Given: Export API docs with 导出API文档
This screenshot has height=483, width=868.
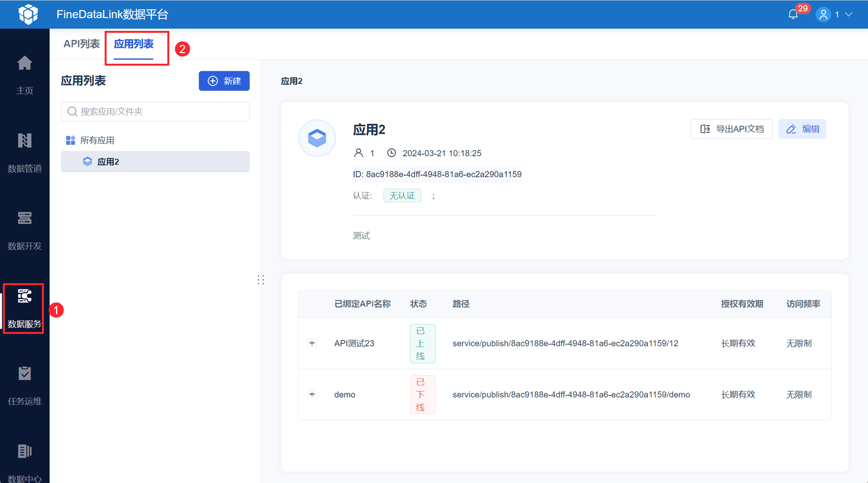Looking at the screenshot, I should (x=732, y=129).
